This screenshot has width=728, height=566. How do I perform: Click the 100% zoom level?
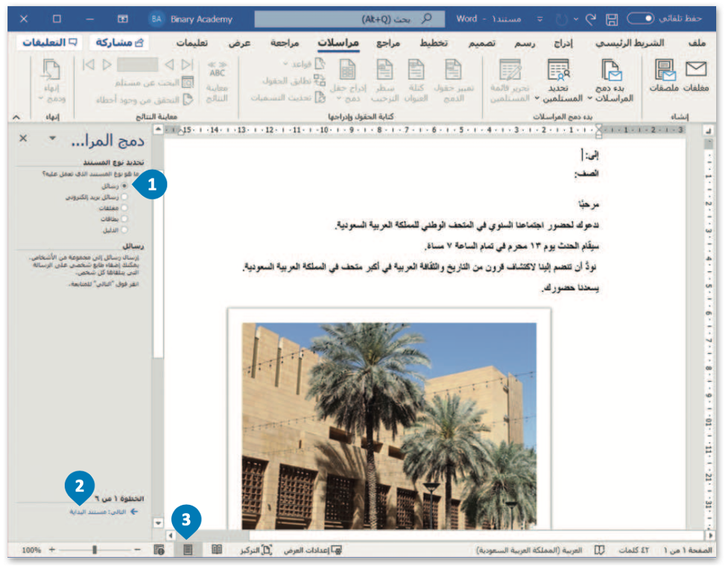pyautogui.click(x=31, y=550)
